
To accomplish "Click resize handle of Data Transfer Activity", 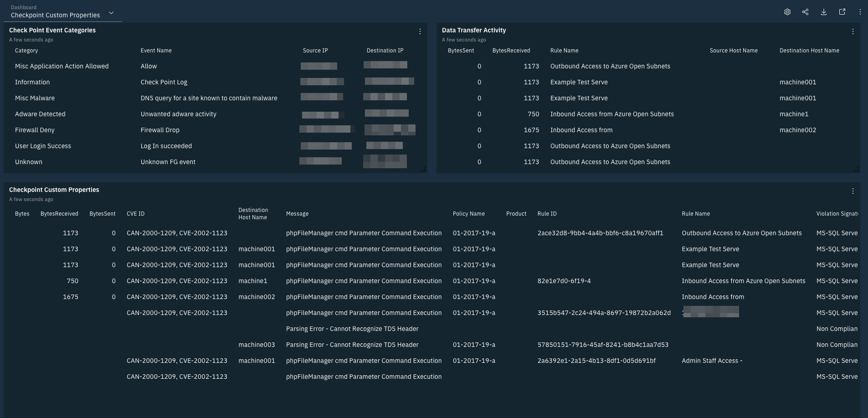I will 856,169.
